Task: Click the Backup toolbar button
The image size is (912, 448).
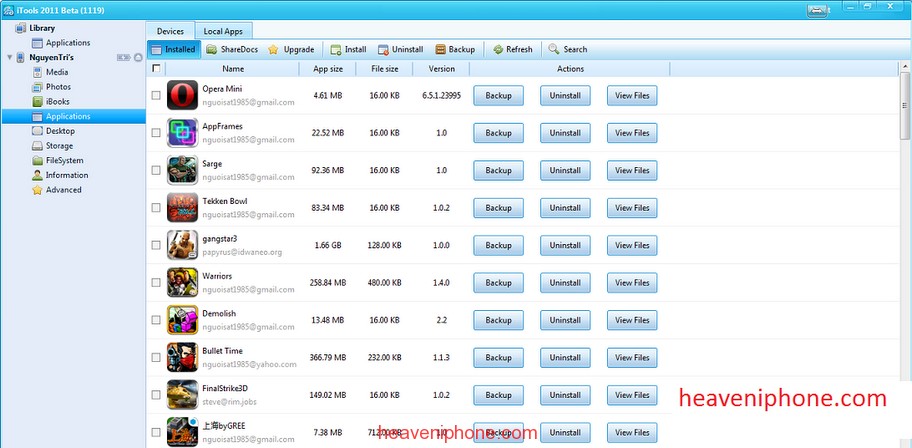Action: click(x=455, y=49)
